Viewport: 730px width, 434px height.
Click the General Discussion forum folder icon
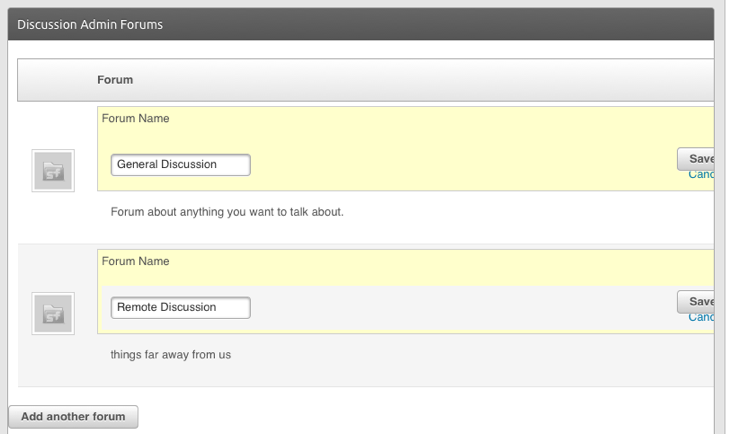point(53,171)
